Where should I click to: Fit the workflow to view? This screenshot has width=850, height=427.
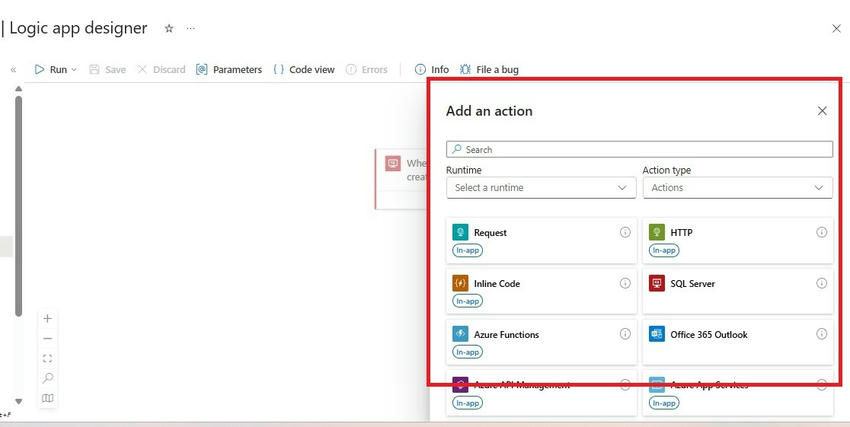[48, 358]
